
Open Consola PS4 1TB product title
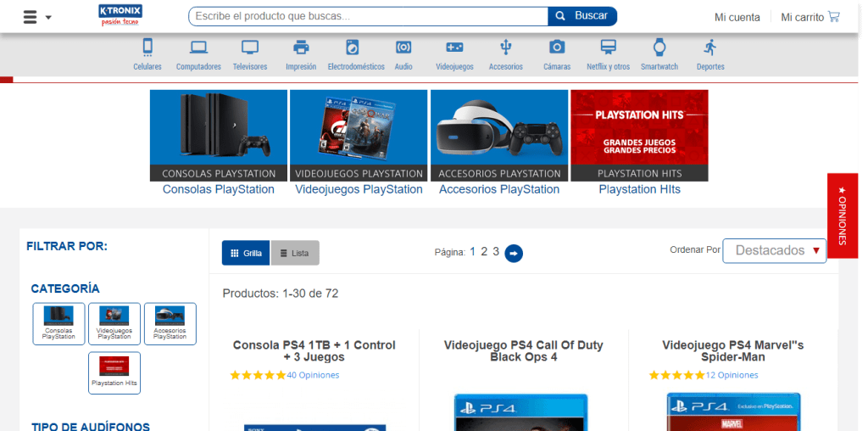tap(314, 351)
